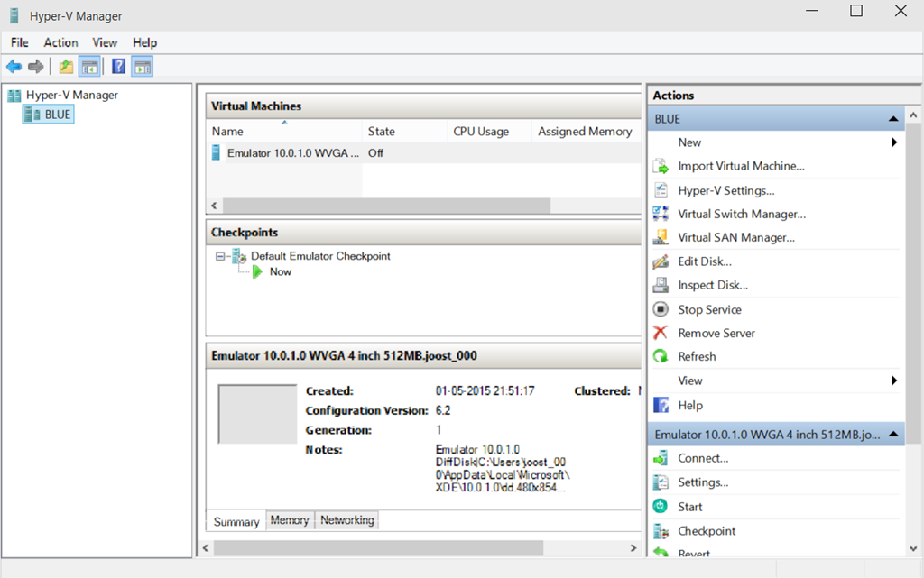Click the Edit Disk... action text
This screenshot has width=924, height=578.
click(705, 261)
